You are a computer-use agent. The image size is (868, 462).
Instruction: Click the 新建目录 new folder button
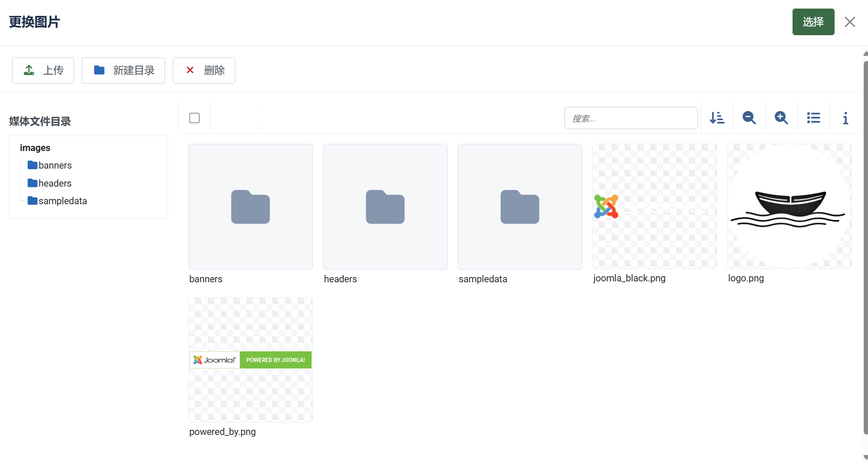[123, 70]
